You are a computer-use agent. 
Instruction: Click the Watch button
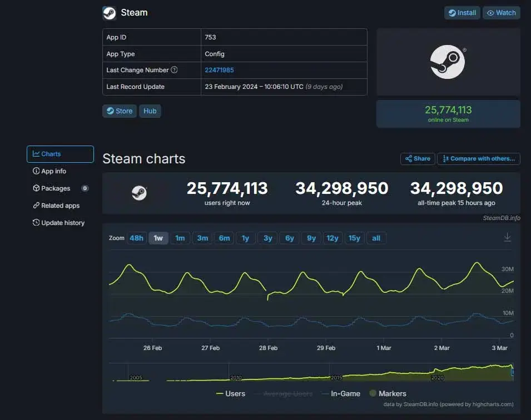[x=501, y=13]
